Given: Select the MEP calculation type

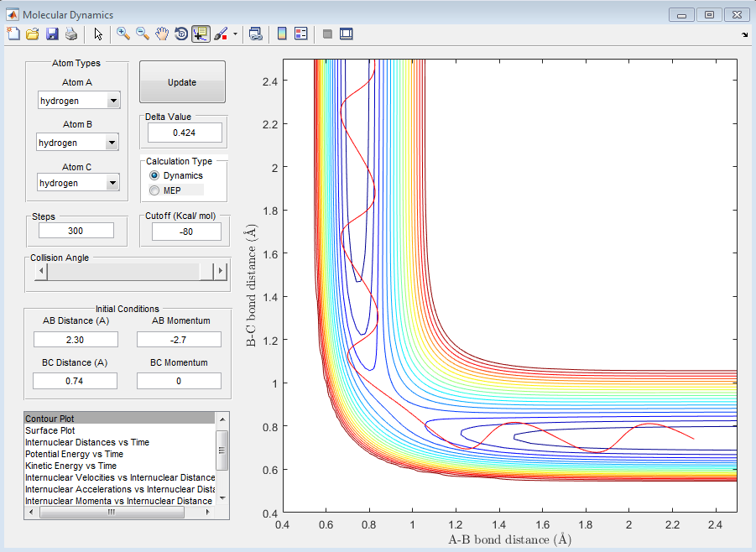Looking at the screenshot, I should pos(154,190).
